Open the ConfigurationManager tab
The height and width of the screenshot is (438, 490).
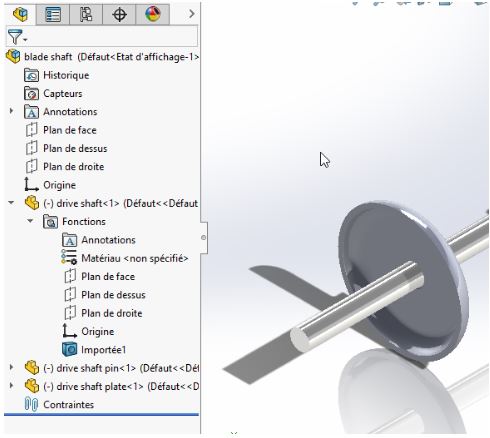[86, 14]
